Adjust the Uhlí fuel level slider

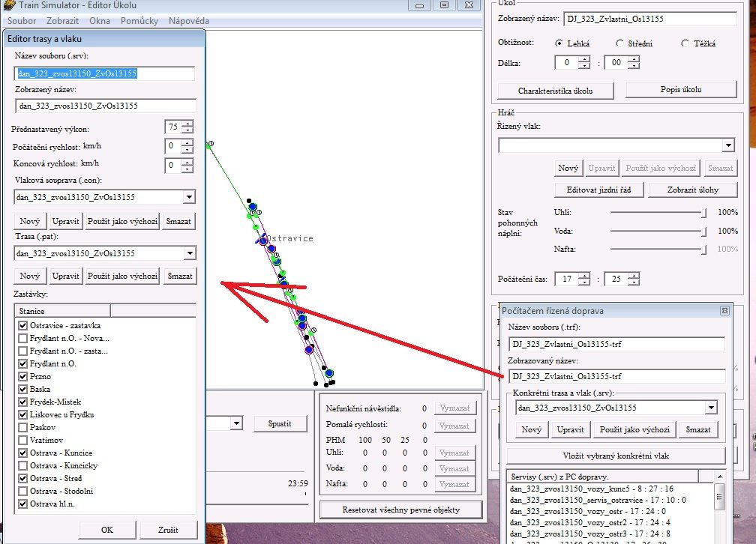tap(703, 213)
